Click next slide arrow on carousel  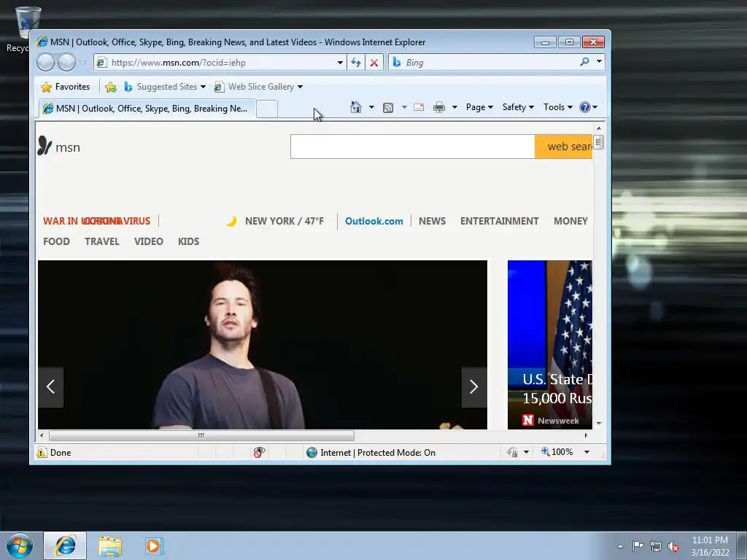(x=474, y=386)
